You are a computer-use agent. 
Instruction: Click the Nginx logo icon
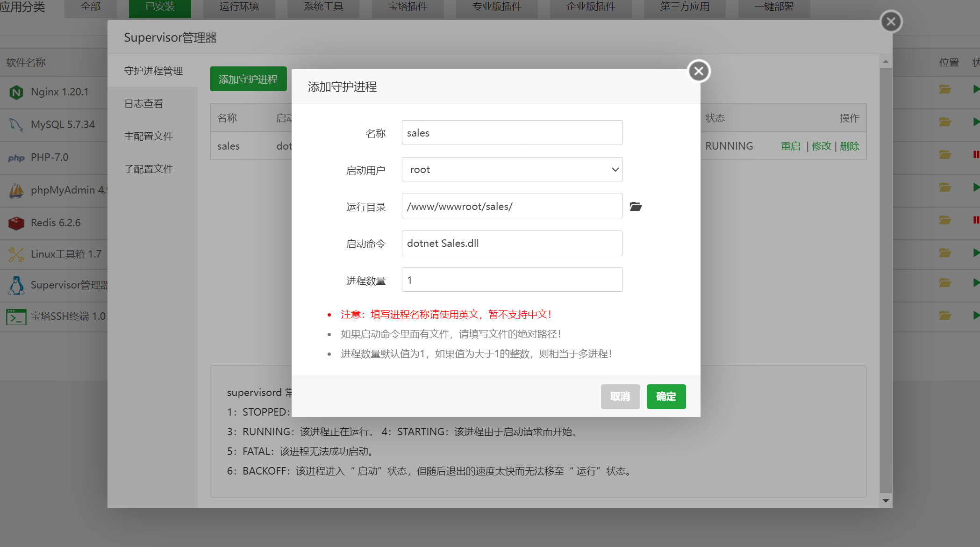(16, 92)
